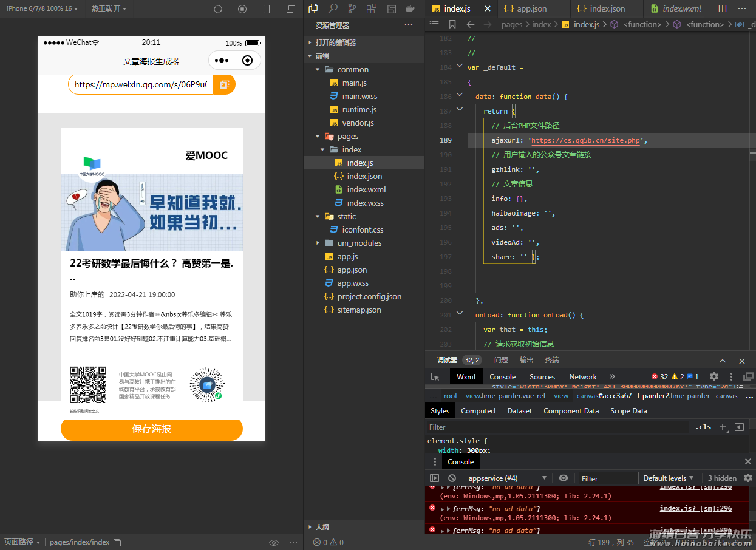
Task: Click the mp.weixin.qq.com URL input field
Action: (141, 84)
